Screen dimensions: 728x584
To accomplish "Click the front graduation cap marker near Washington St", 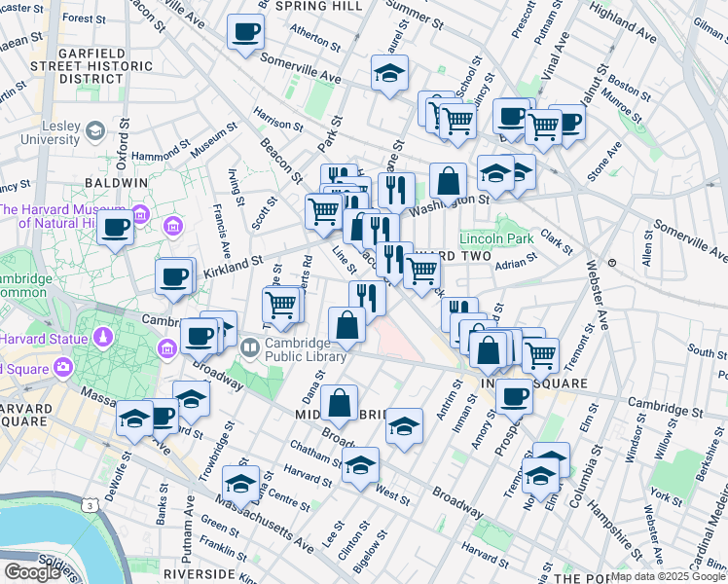I will tap(495, 174).
